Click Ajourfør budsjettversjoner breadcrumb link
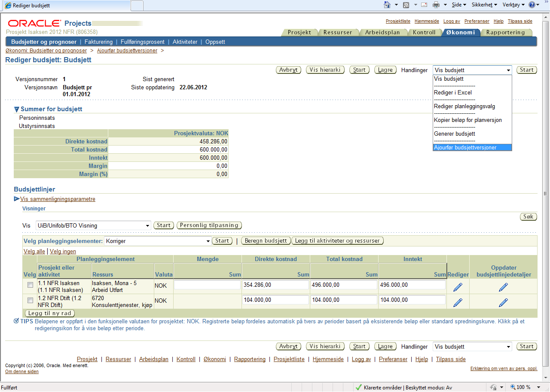The image size is (550, 392). point(127,51)
